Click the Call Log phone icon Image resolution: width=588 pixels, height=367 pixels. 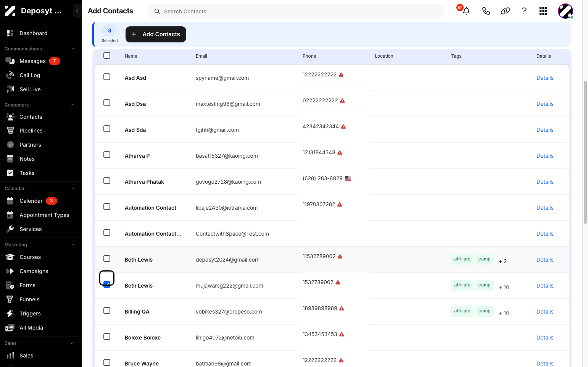pos(10,75)
